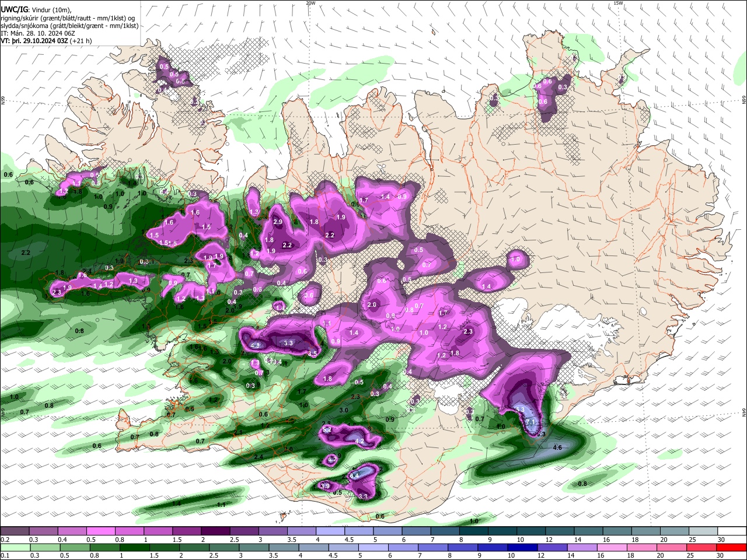Click the '2.4' rain value in the southwest
The width and height of the screenshot is (747, 560).
click(259, 457)
